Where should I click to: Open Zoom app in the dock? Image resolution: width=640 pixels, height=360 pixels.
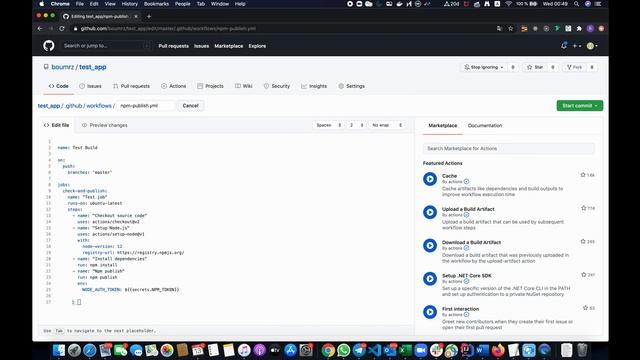[x=420, y=350]
